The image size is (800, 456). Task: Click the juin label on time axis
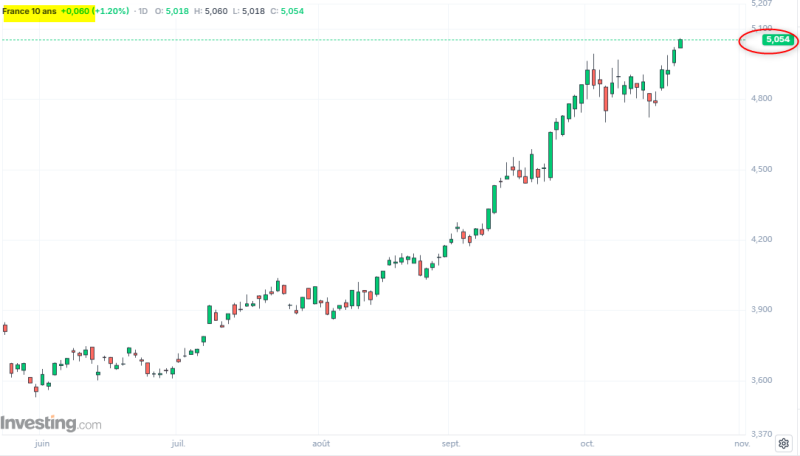[42, 443]
